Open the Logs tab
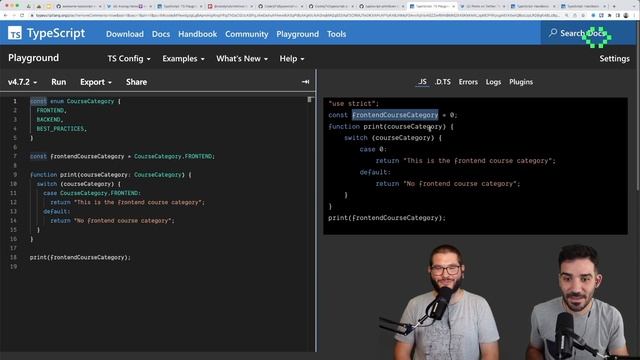 coord(493,82)
